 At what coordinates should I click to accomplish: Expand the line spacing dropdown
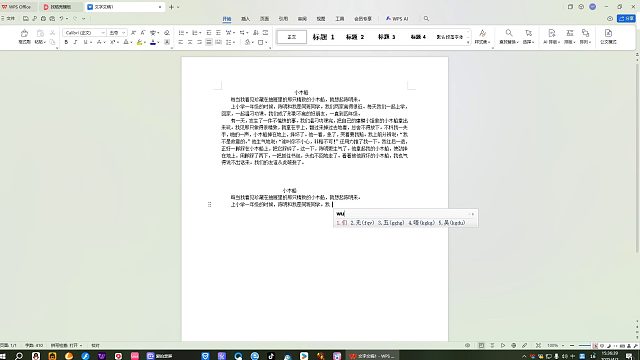[234, 42]
